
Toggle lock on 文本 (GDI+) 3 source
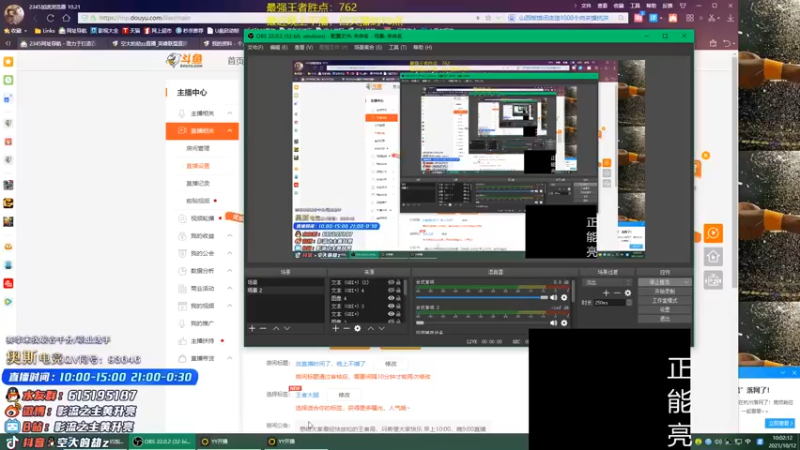click(398, 306)
